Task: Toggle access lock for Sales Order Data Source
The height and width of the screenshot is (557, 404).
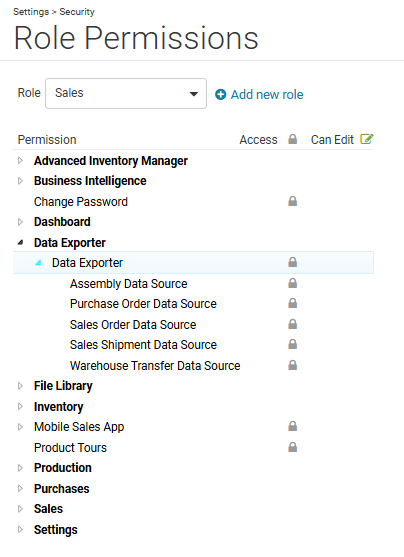Action: coord(292,324)
